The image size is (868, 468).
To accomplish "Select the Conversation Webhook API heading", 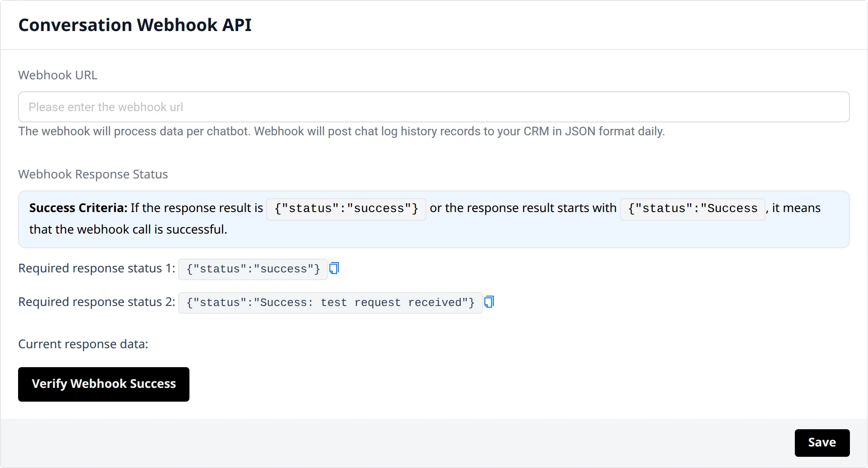I will (135, 25).
